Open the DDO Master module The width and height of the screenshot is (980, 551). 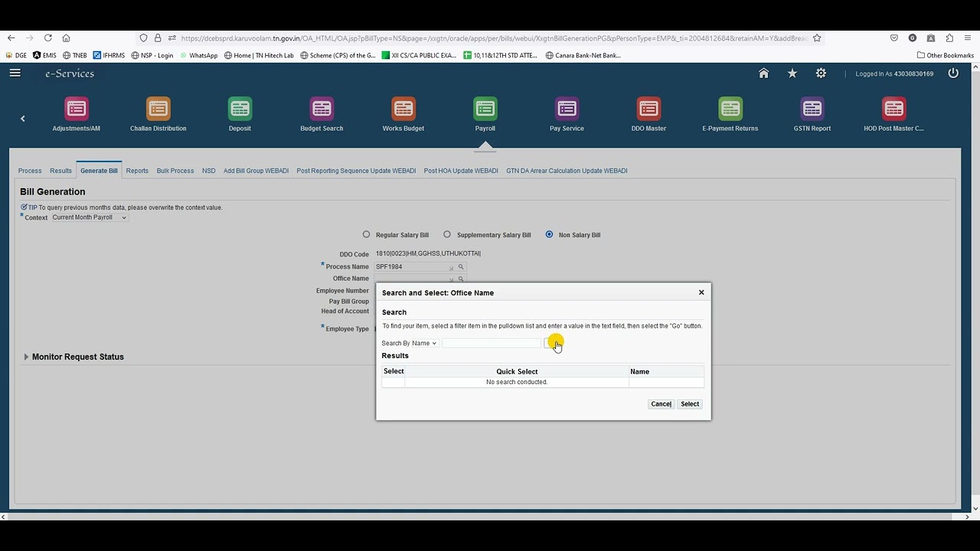coord(648,109)
